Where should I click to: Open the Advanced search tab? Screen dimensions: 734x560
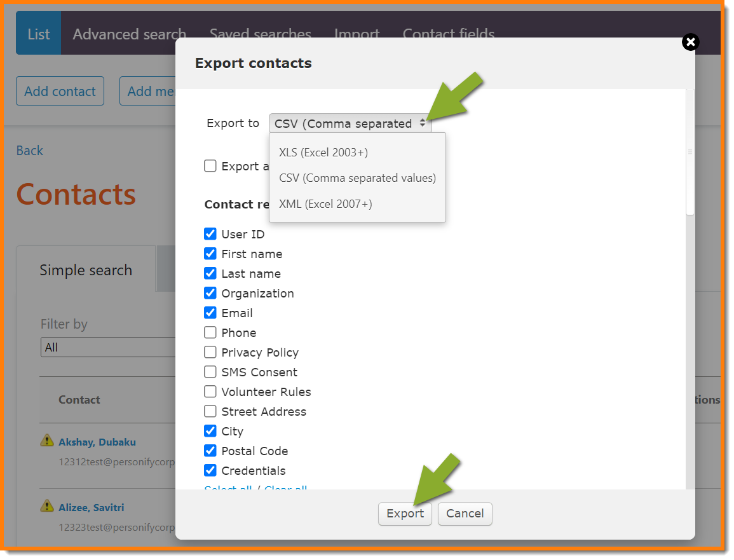pos(129,34)
